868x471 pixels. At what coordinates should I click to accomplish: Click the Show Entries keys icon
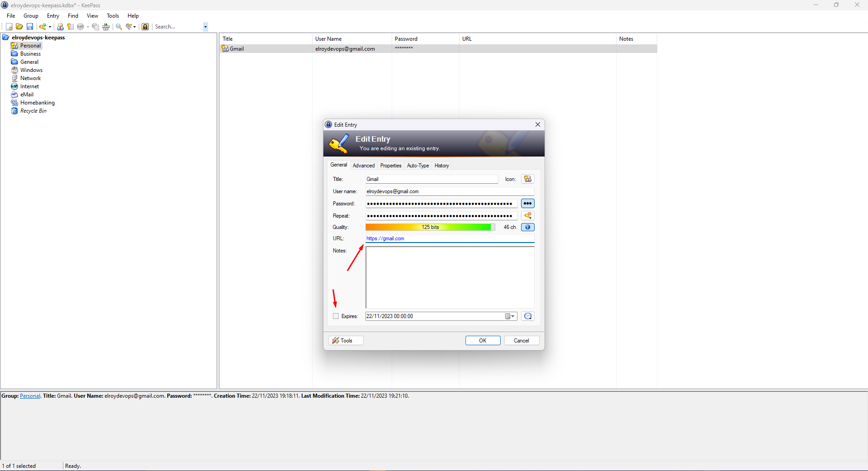pyautogui.click(x=129, y=27)
